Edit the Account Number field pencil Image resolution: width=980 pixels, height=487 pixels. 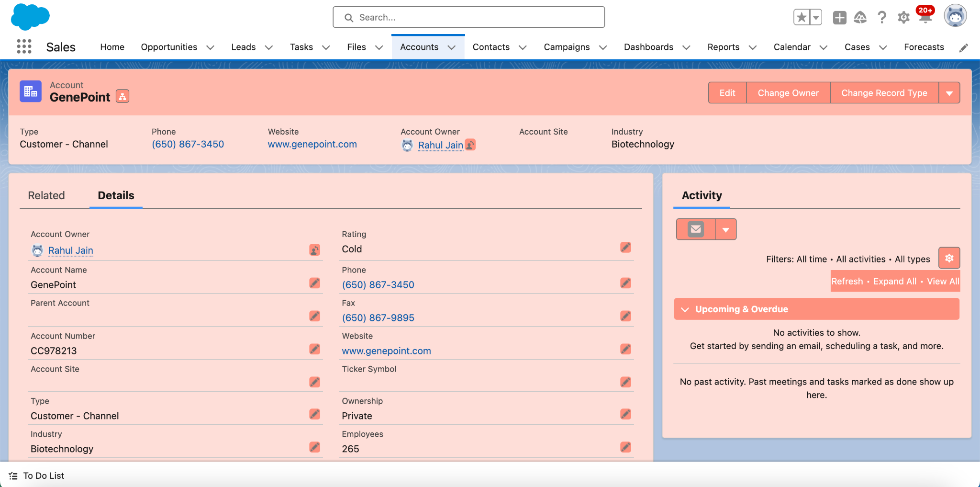point(314,349)
